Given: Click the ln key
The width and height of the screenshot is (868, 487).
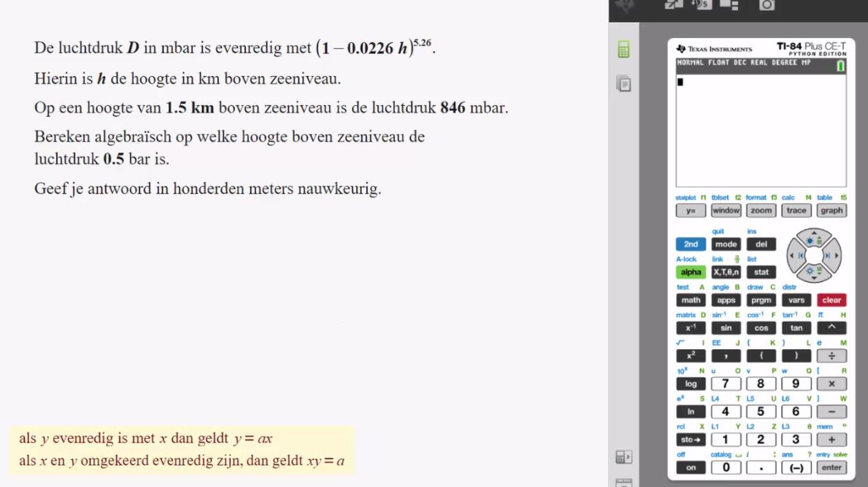Looking at the screenshot, I should click(x=691, y=412).
